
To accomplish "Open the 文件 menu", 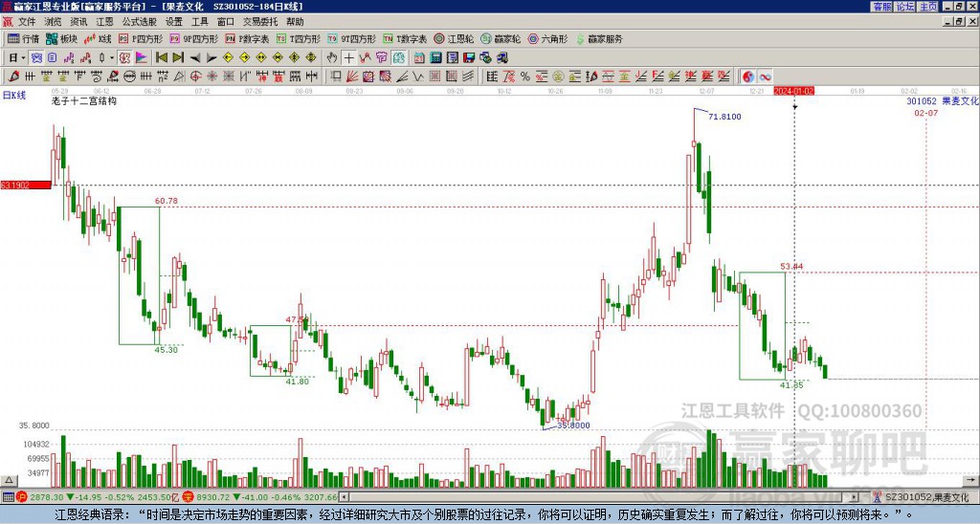I will click(26, 22).
